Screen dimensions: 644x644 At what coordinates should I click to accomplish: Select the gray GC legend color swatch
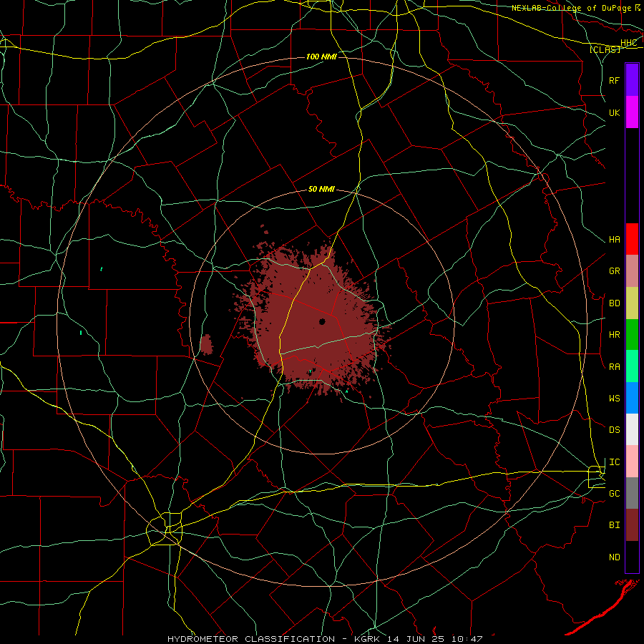(632, 493)
